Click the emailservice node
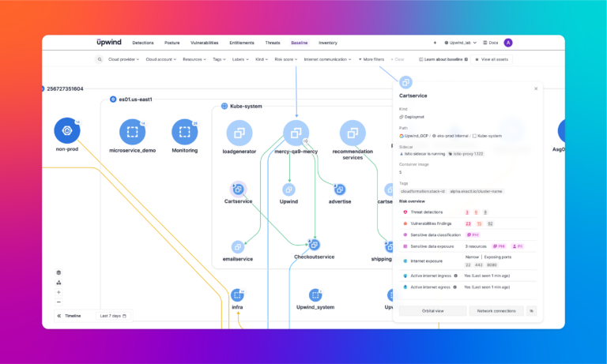 [238, 247]
